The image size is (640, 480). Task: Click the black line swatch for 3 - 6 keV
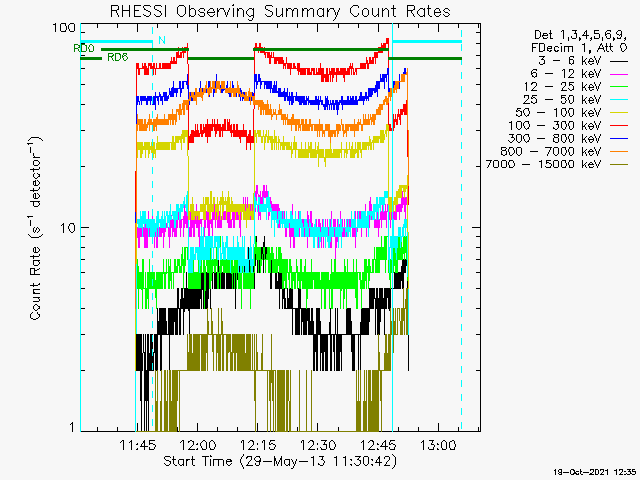point(619,61)
